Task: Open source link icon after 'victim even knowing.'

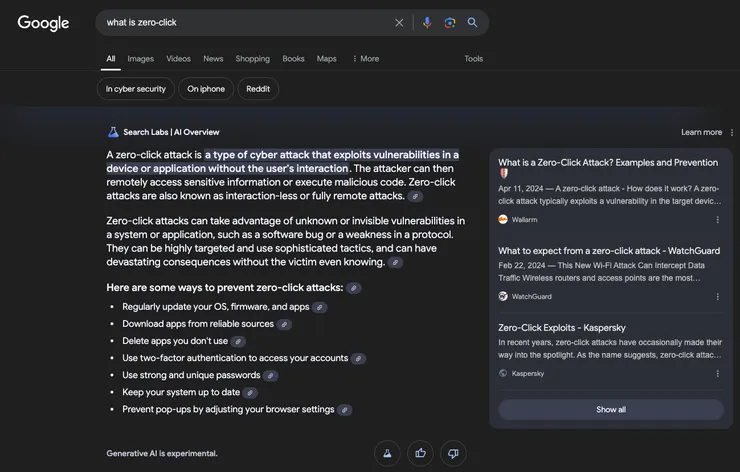Action: pyautogui.click(x=395, y=262)
